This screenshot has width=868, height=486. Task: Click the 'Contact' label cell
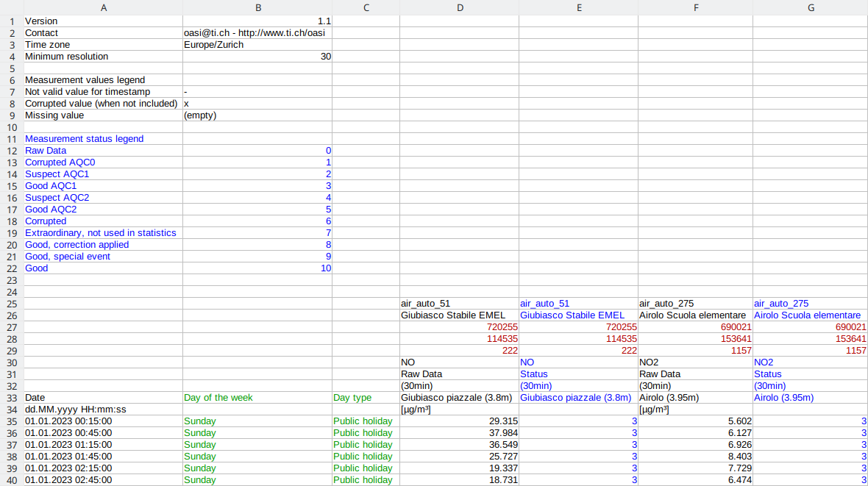tap(103, 32)
